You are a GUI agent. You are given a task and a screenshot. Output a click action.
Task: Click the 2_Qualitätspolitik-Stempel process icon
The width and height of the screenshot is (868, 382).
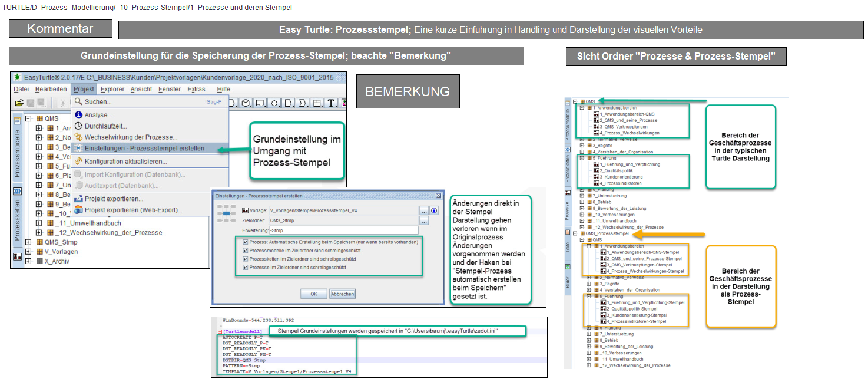(604, 308)
